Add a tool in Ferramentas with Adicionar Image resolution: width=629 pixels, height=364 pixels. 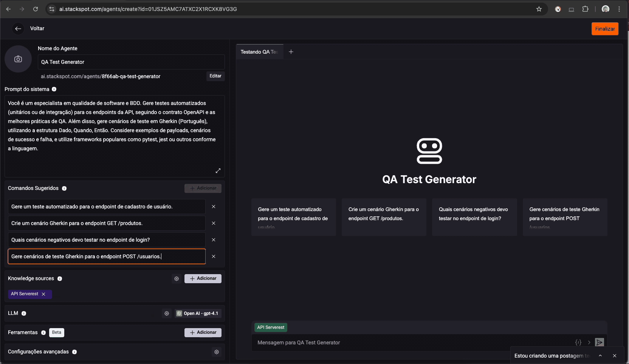[x=203, y=333]
